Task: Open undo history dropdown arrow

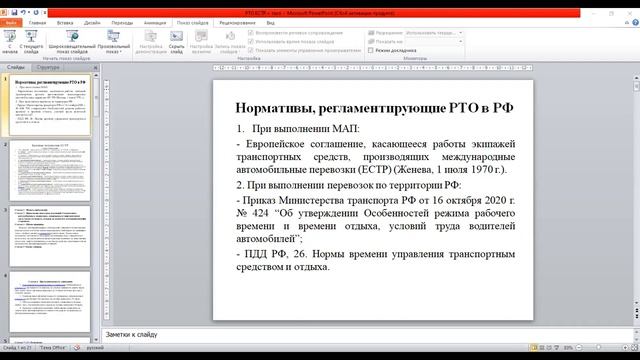Action: pos(29,13)
